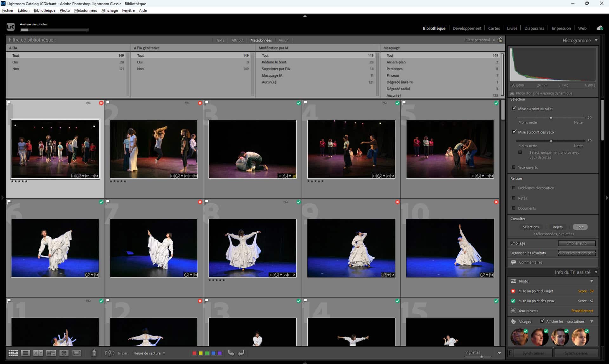Click the filter lock padlock icon
Screen dimensions: 609x364
(501, 40)
